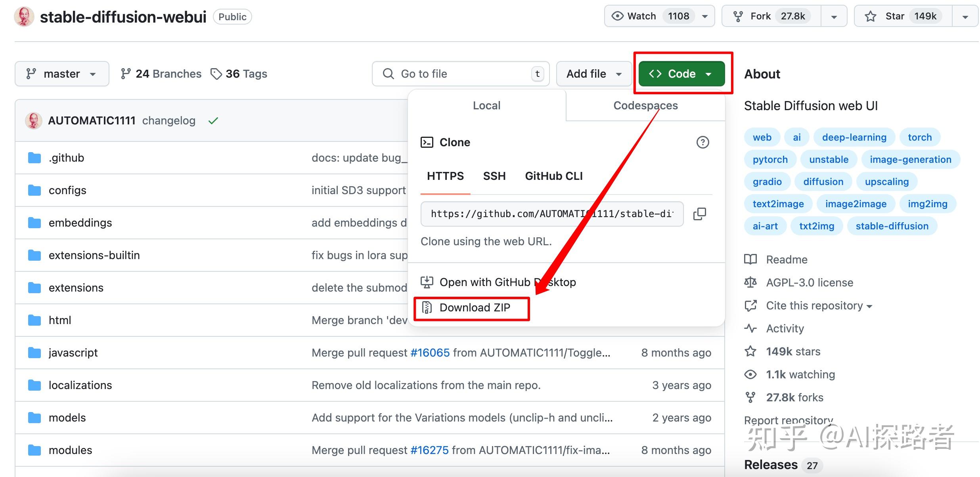Click the Clone help question mark icon
The width and height of the screenshot is (980, 477).
702,142
